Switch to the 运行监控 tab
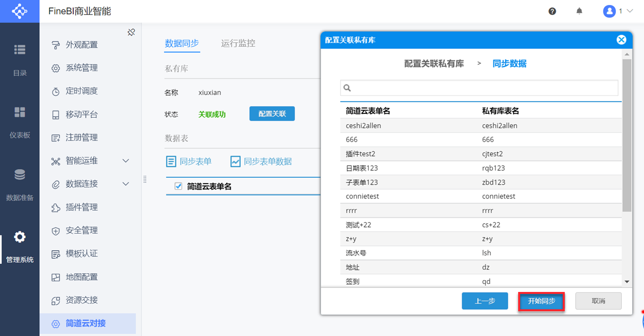 tap(238, 43)
